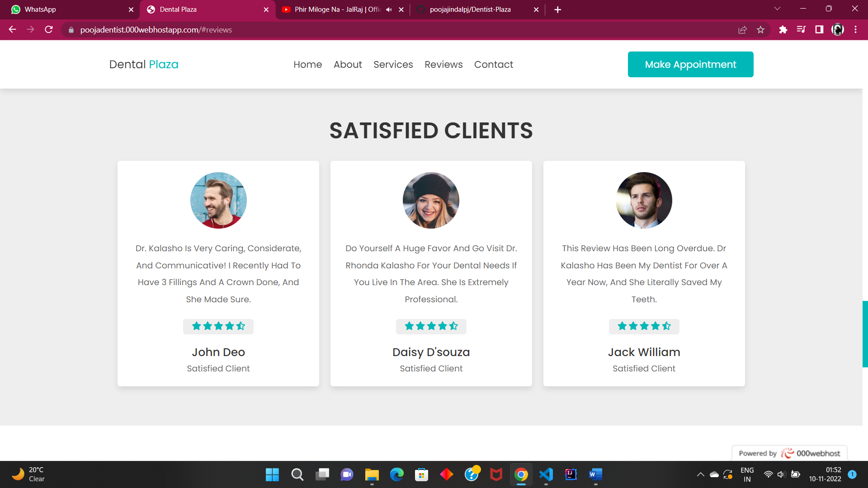This screenshot has height=488, width=868.
Task: Expand hidden icons in the system tray
Action: tap(700, 474)
